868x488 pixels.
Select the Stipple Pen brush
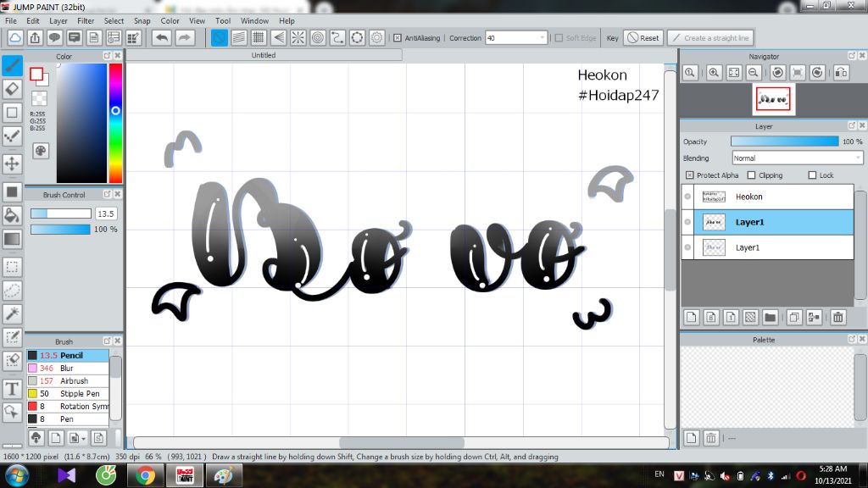click(x=68, y=393)
